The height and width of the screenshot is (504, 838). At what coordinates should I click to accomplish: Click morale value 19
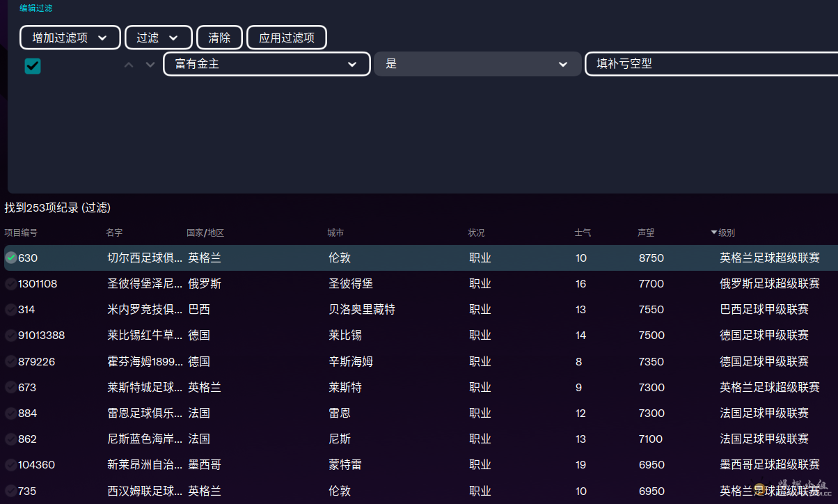point(581,465)
